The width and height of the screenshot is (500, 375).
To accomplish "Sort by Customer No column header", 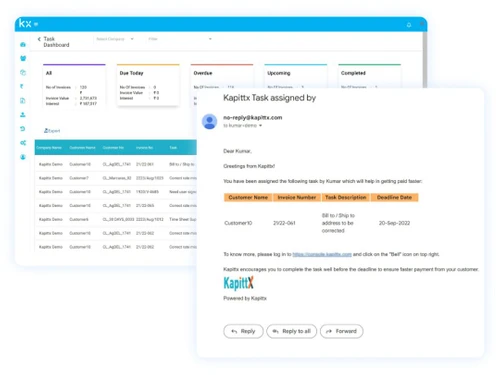I will click(113, 147).
